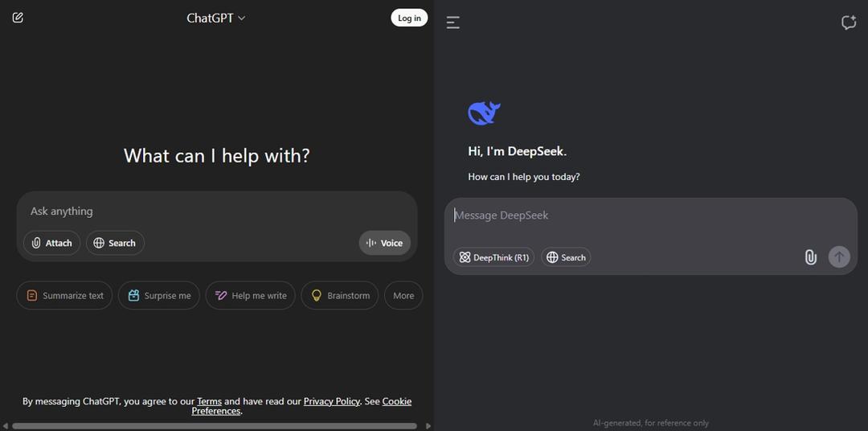868x431 pixels.
Task: Open the DeepSeek sidebar menu icon
Action: (x=452, y=23)
